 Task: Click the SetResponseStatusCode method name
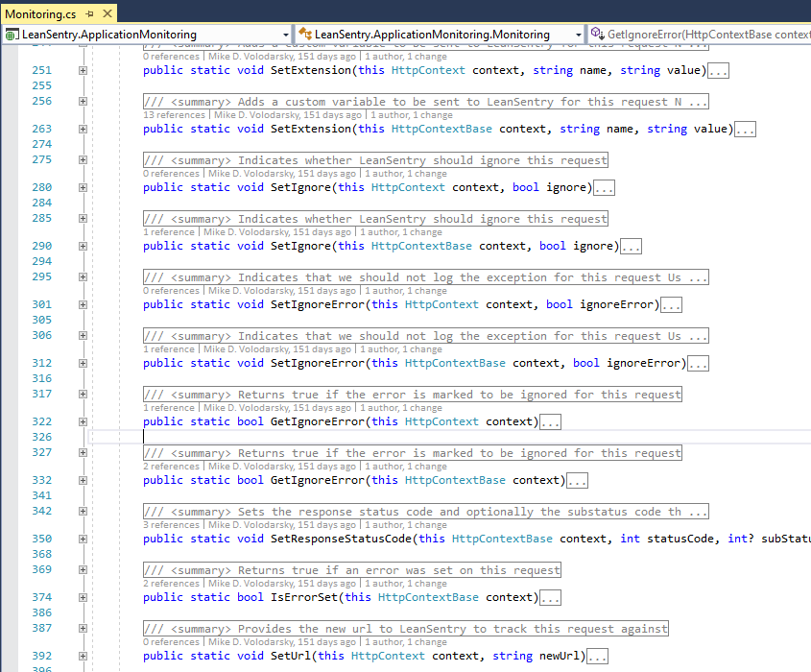(x=341, y=539)
